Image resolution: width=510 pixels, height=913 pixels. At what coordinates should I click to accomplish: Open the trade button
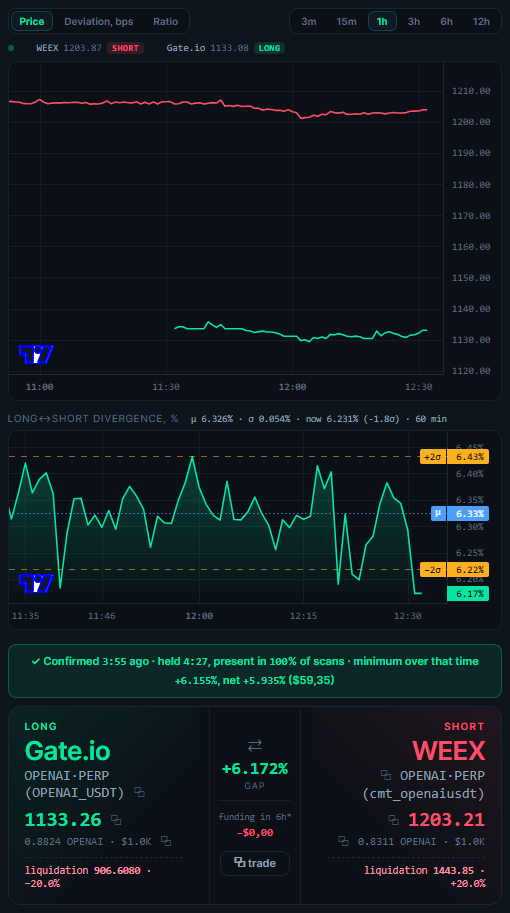[x=254, y=863]
